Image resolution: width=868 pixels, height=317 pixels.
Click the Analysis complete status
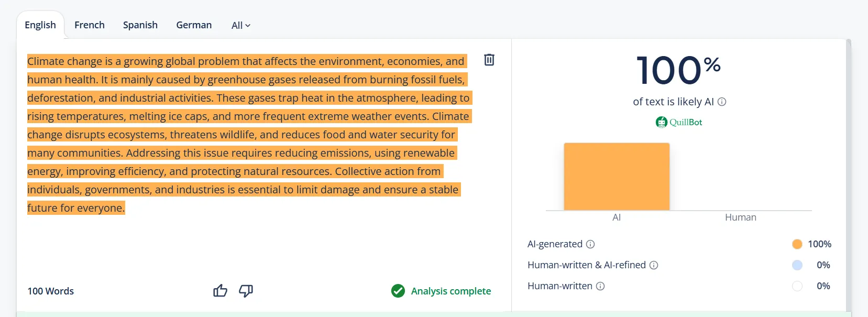click(x=452, y=291)
